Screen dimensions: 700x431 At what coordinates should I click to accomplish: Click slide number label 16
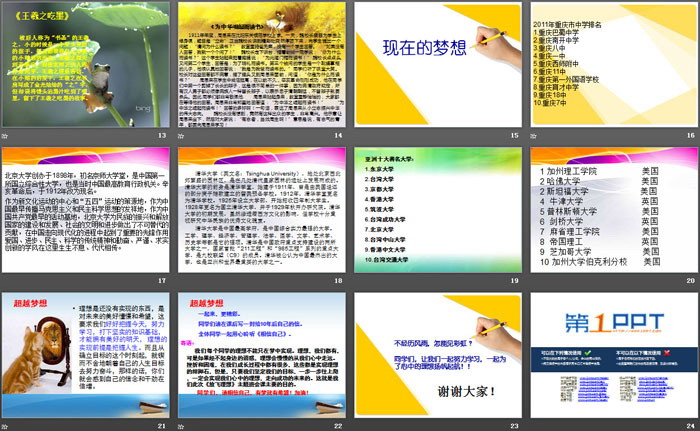pos(691,135)
